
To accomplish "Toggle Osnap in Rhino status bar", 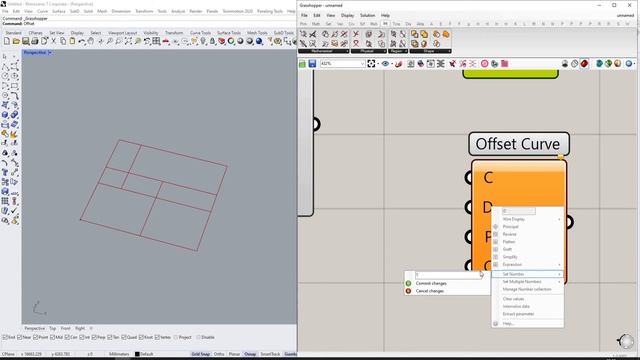I will pyautogui.click(x=250, y=354).
